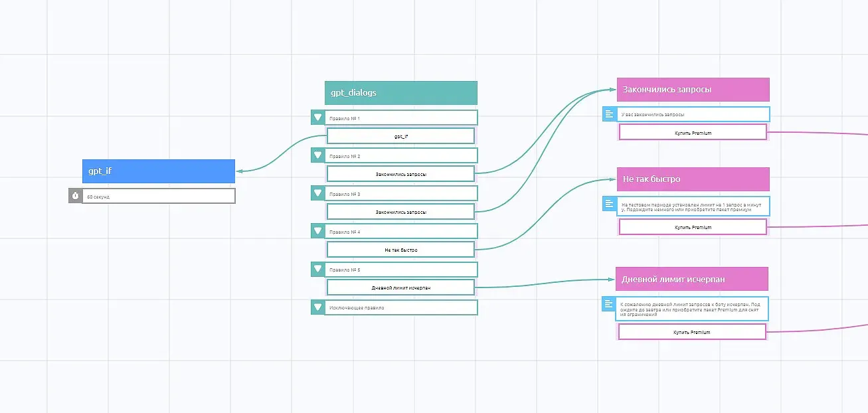Image resolution: width=868 pixels, height=413 pixels.
Task: Click the filter icon of Правило № 5
Action: click(317, 269)
